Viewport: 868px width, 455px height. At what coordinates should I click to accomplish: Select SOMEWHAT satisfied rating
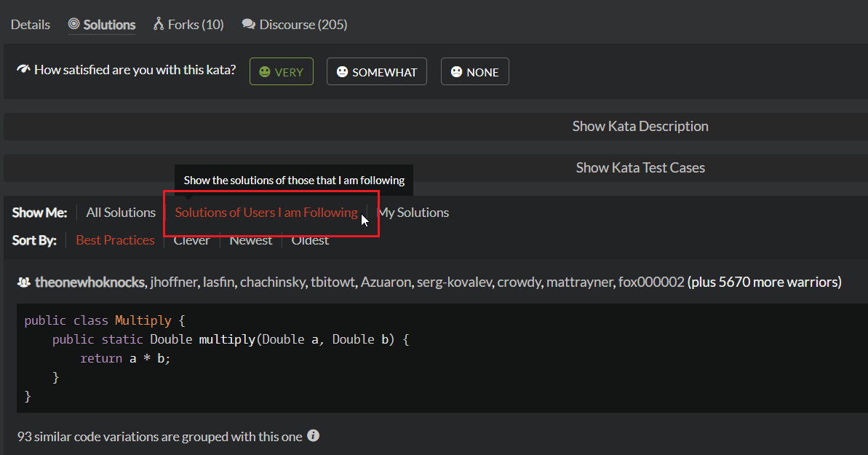[376, 72]
